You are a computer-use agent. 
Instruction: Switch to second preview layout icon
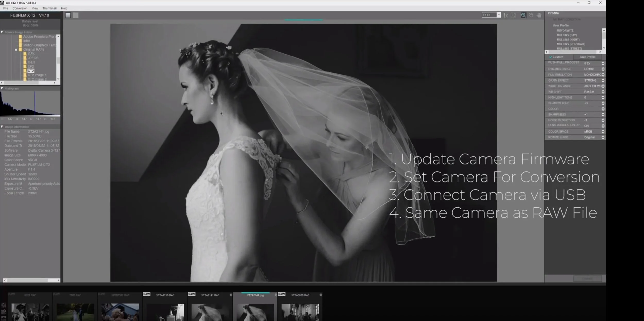(x=75, y=15)
